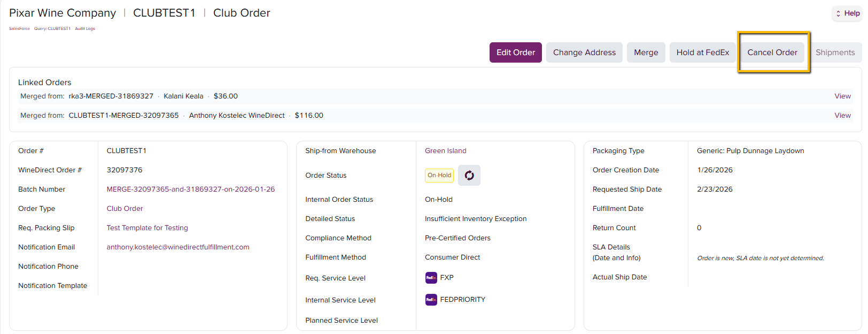868x334 pixels.
Task: Open the Shipments button
Action: point(835,52)
